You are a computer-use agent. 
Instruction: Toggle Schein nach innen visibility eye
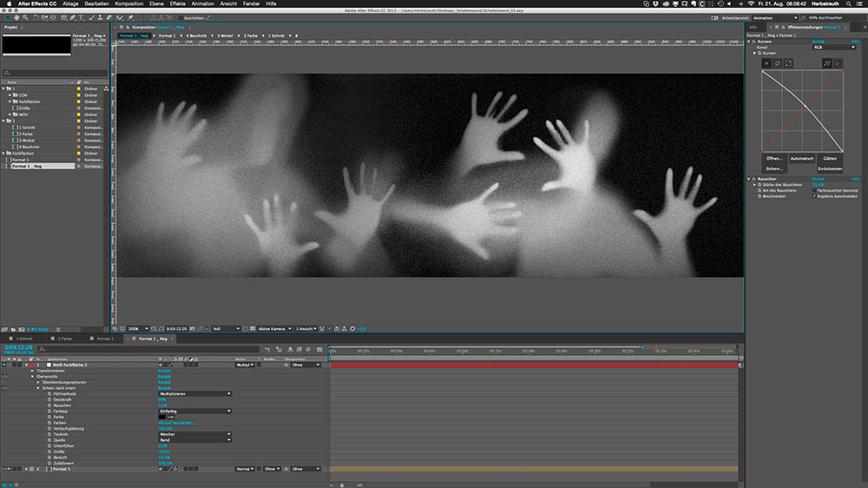(4, 388)
